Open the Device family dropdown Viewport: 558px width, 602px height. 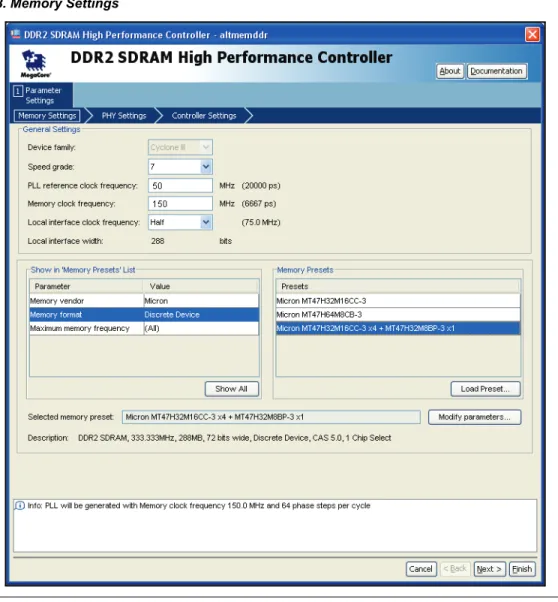click(180, 147)
